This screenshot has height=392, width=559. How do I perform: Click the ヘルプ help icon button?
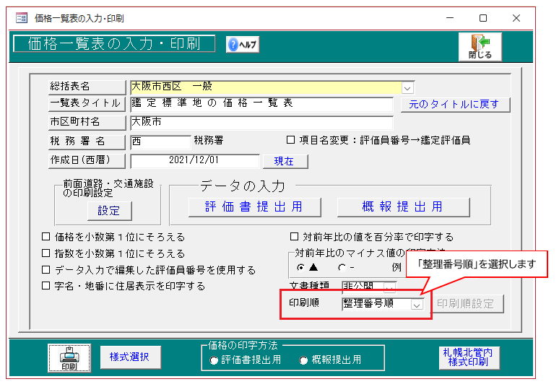(x=243, y=45)
